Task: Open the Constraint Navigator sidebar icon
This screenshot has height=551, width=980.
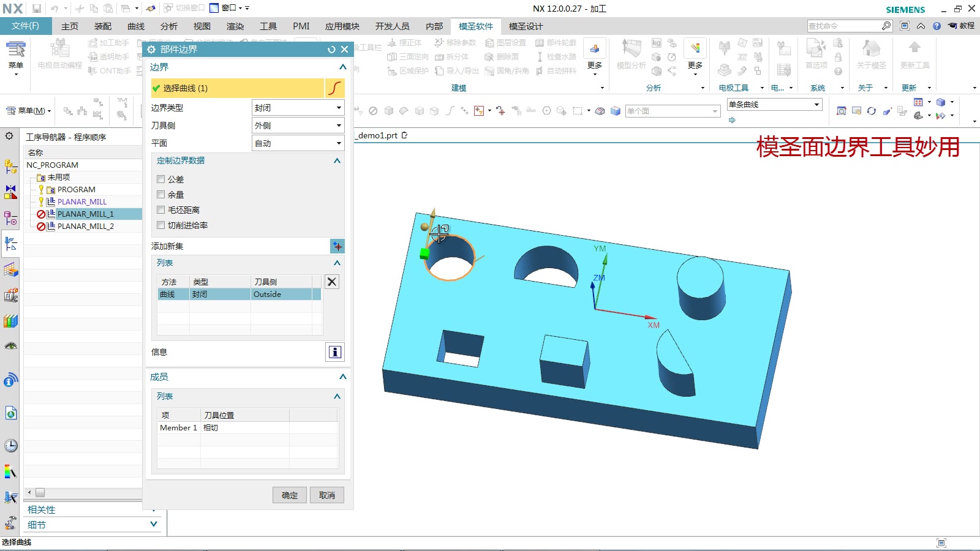Action: (x=10, y=192)
